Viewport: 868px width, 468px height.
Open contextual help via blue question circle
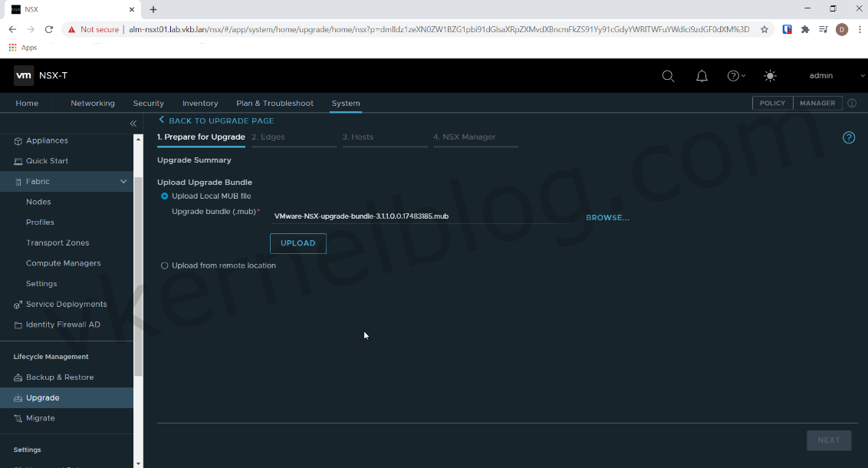click(x=848, y=137)
